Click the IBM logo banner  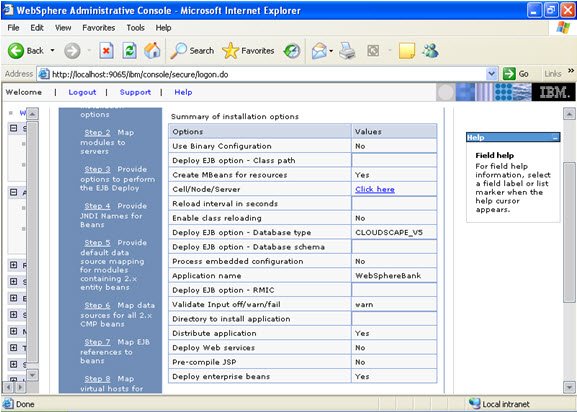[x=554, y=92]
